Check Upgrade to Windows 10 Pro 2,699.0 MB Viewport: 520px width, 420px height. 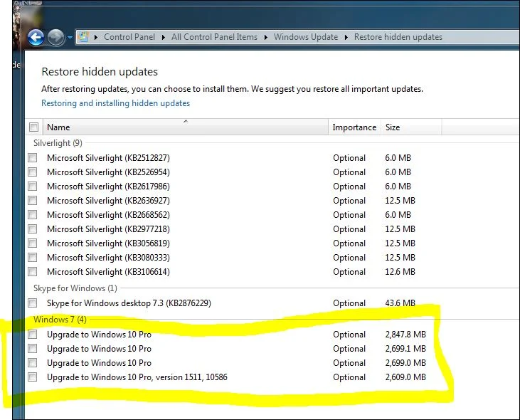[33, 362]
